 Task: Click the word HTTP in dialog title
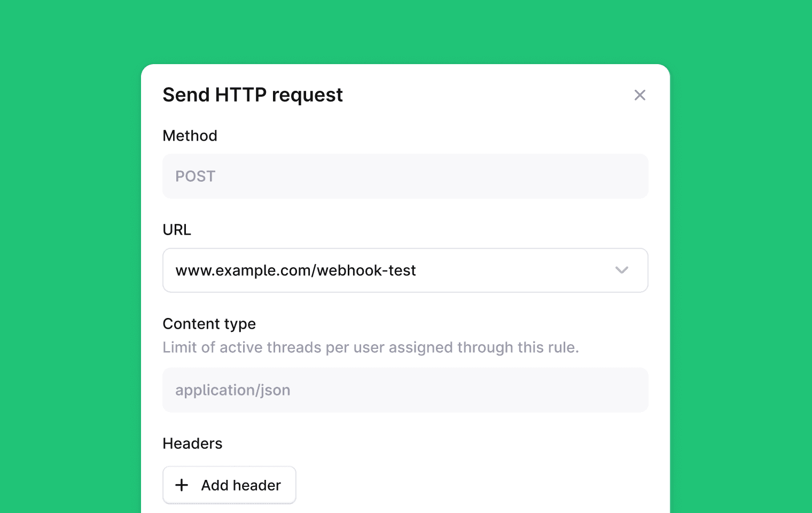pos(240,95)
